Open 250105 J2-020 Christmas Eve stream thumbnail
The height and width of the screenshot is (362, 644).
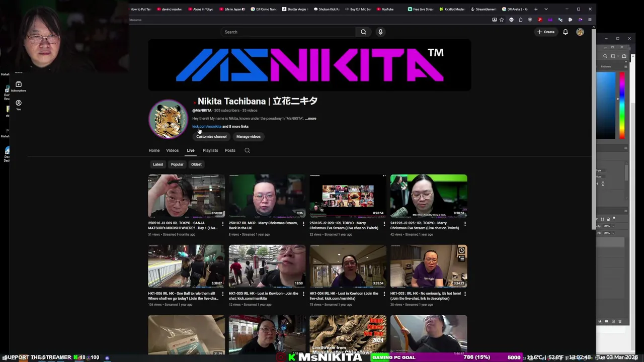(x=348, y=196)
